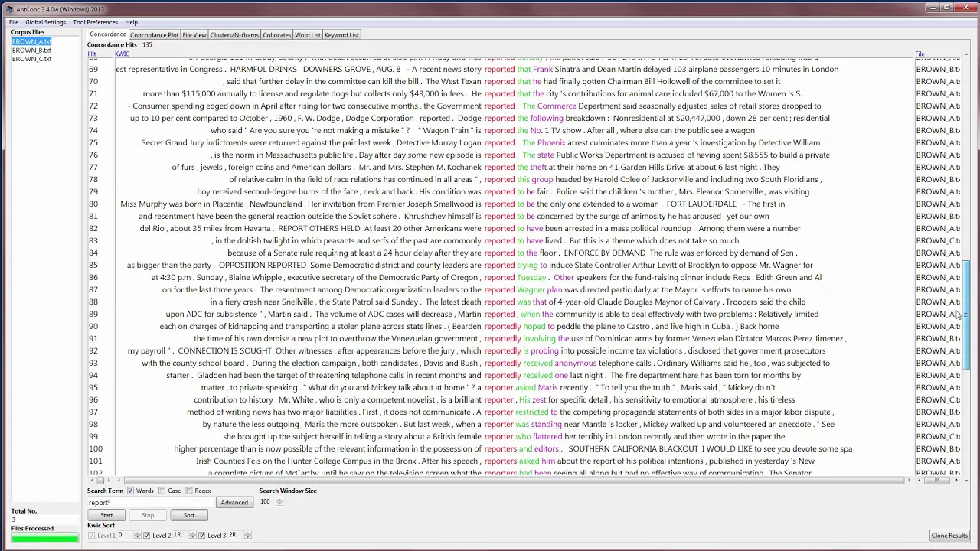The height and width of the screenshot is (551, 980).
Task: Click the AntConc title bar app icon
Action: tap(9, 9)
